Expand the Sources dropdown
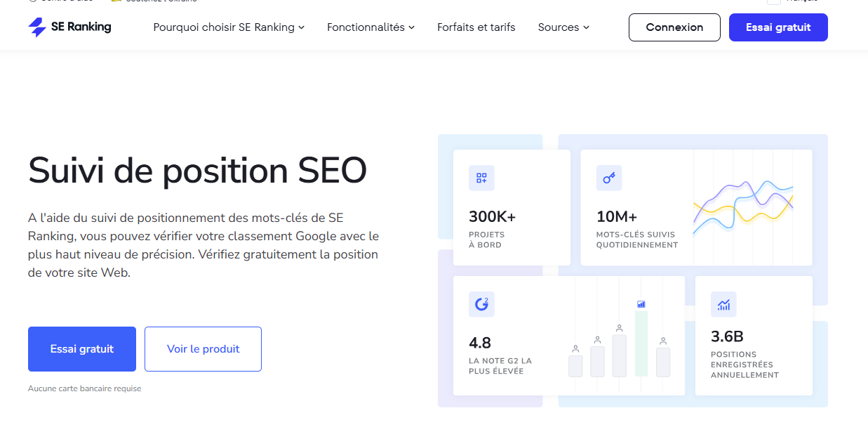Screen dimensions: 868x446 click(563, 27)
